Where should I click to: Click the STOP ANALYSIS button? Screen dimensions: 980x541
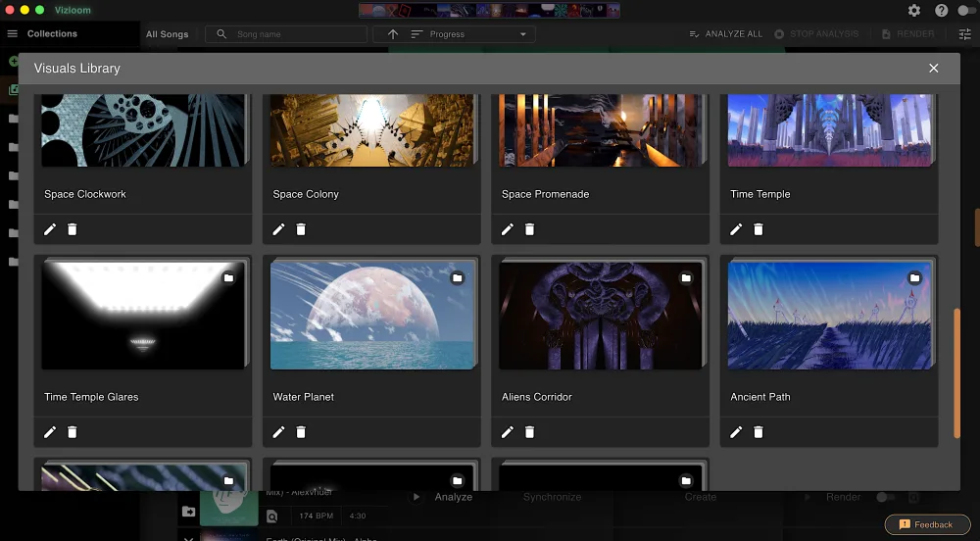[x=816, y=33]
